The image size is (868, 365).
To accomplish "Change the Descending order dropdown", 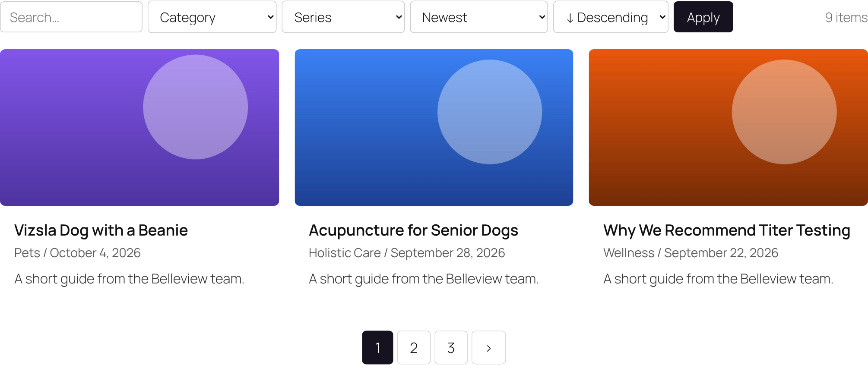I will click(611, 17).
